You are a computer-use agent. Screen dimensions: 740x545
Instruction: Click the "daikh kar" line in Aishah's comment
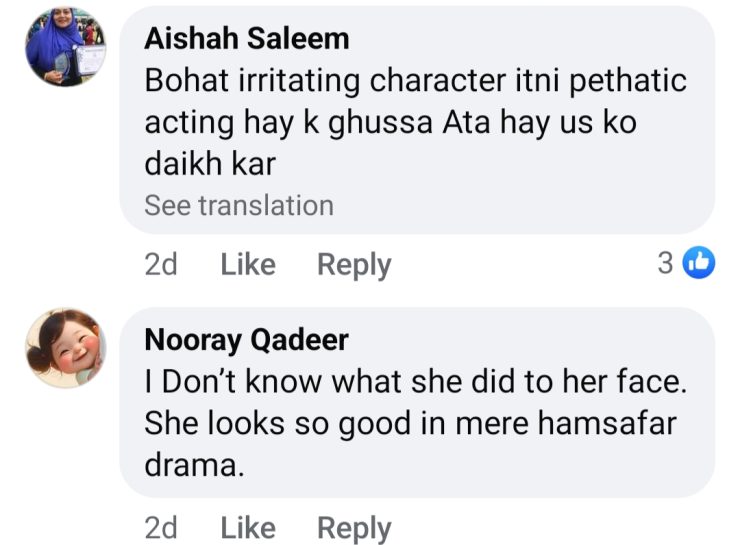(210, 165)
